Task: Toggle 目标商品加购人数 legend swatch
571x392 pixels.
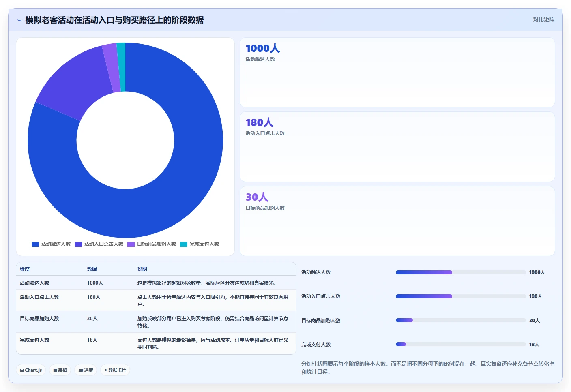Action: coord(131,244)
